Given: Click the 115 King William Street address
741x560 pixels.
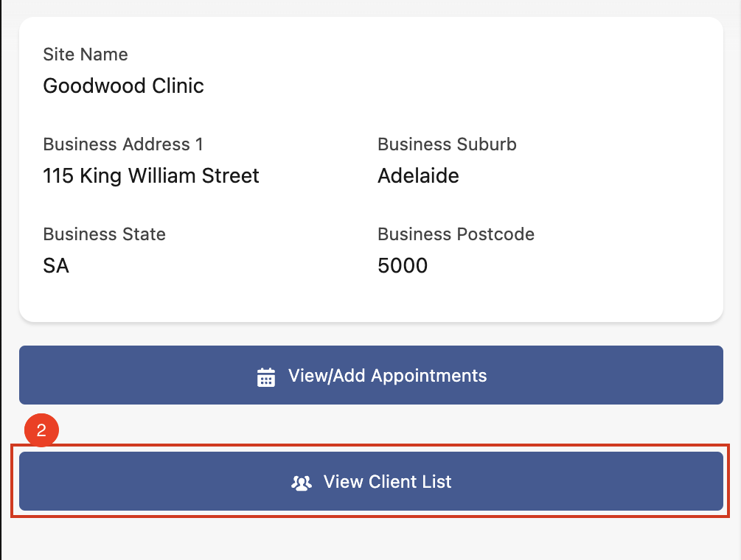Looking at the screenshot, I should tap(151, 176).
